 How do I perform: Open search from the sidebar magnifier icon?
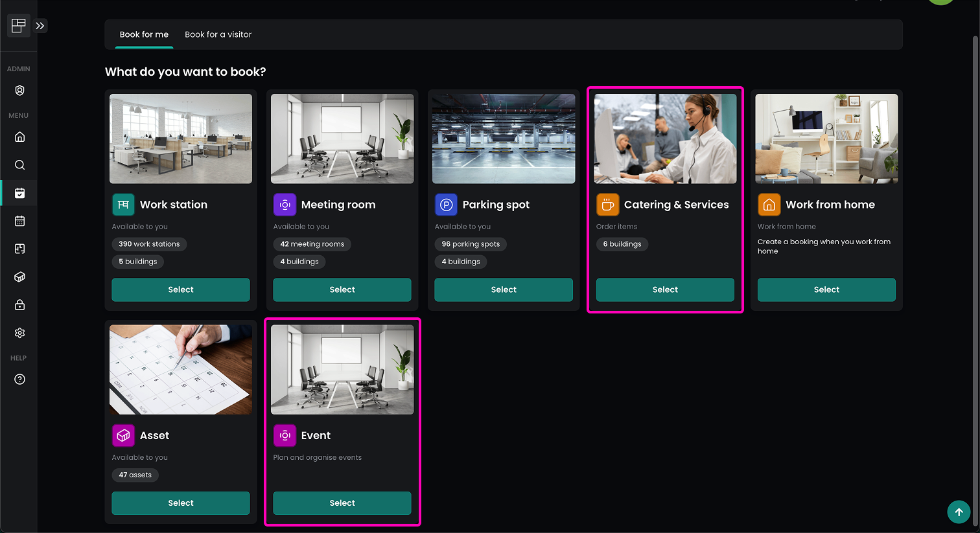pyautogui.click(x=19, y=165)
